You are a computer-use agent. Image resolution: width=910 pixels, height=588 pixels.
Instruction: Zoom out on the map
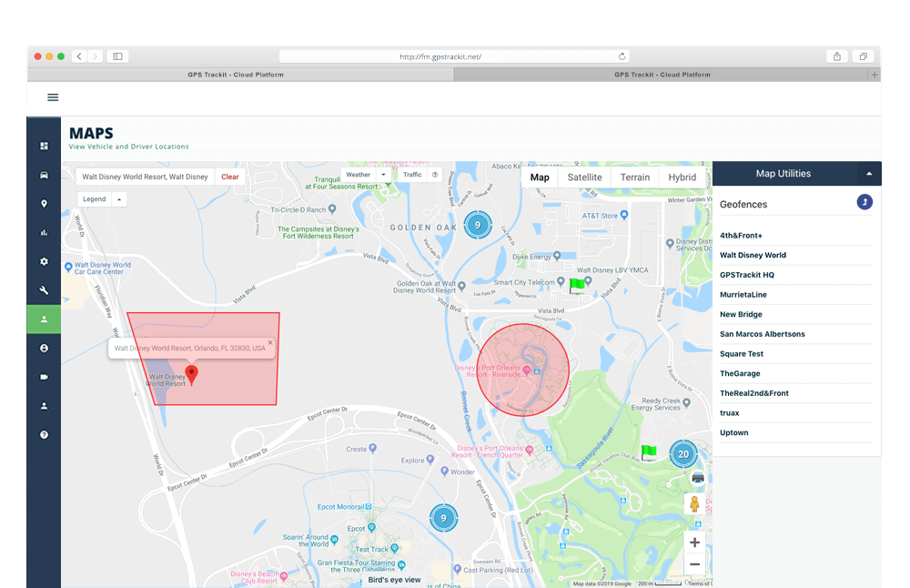tap(694, 564)
